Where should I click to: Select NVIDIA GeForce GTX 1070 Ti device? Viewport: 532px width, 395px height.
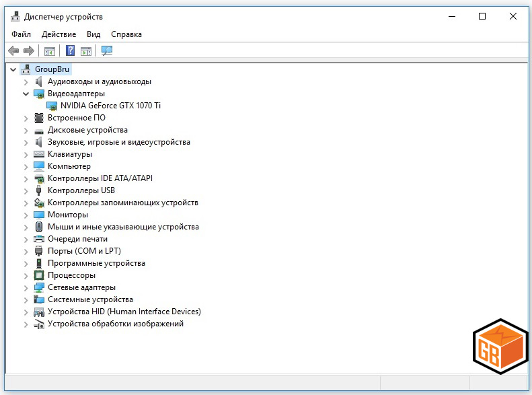(110, 106)
